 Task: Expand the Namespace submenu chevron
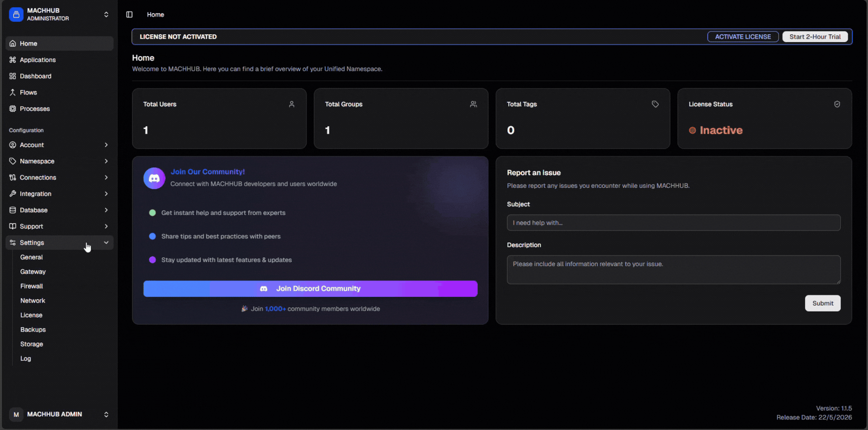(106, 161)
